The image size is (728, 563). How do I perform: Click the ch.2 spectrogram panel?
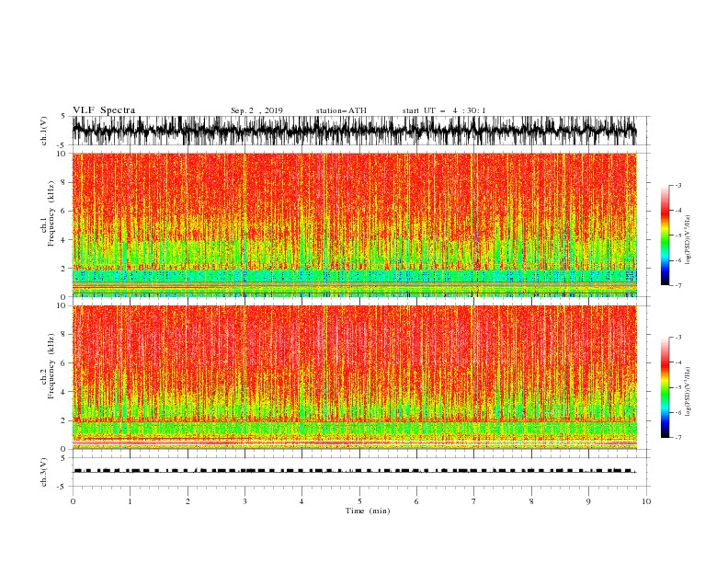[x=354, y=377]
